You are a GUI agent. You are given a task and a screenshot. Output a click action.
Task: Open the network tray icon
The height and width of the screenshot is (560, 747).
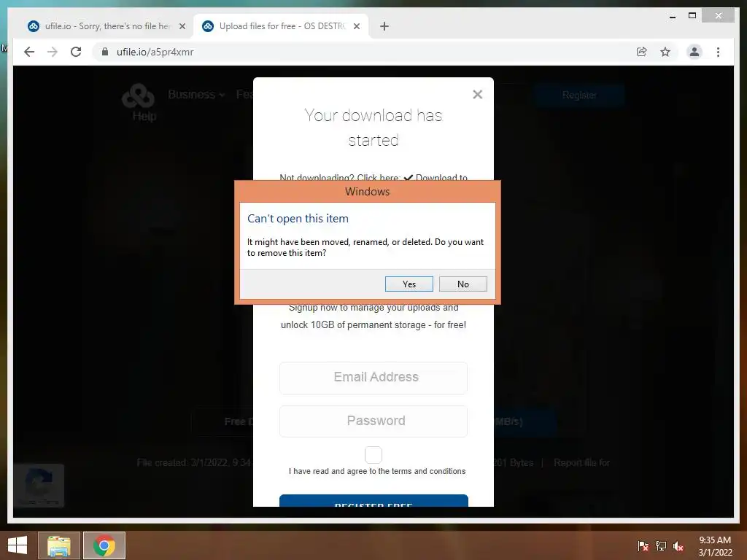point(661,545)
